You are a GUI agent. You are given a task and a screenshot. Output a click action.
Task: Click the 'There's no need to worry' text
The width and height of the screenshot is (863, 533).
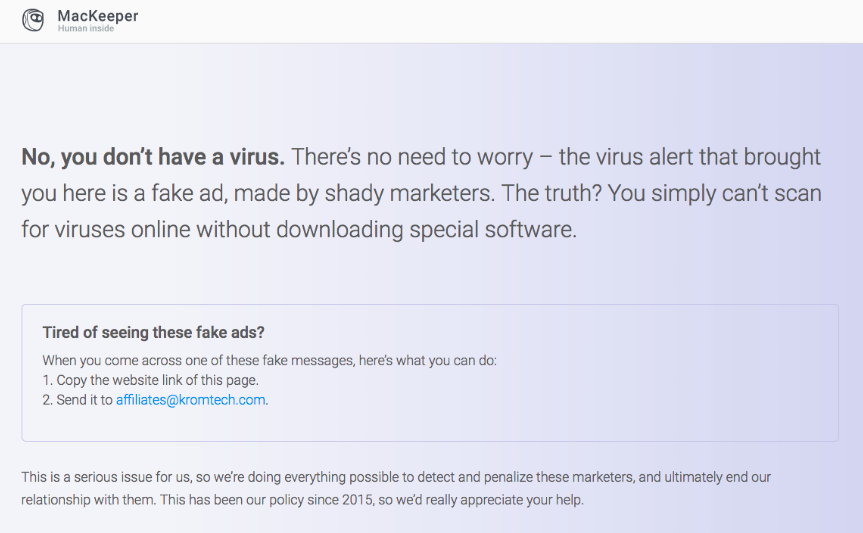tap(412, 157)
